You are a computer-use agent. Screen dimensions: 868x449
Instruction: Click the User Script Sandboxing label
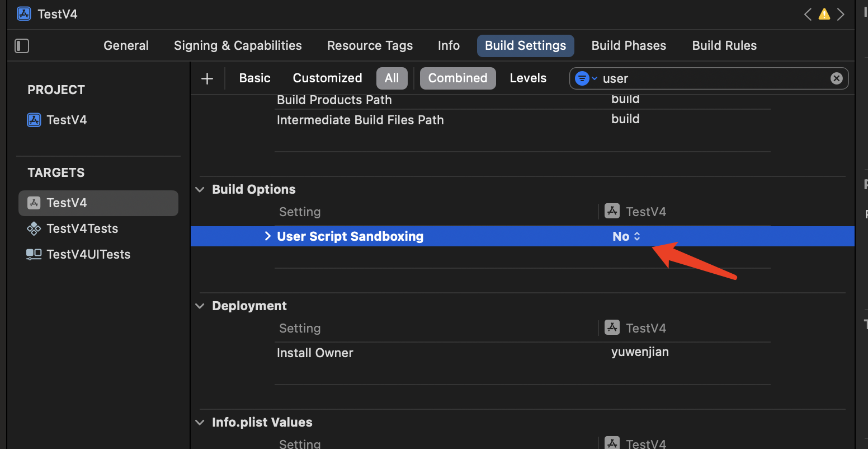point(350,236)
